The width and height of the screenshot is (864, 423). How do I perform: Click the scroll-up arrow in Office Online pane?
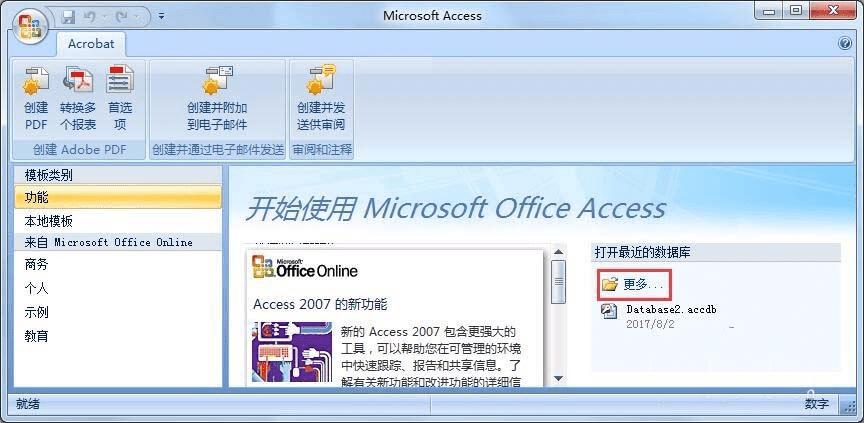pyautogui.click(x=558, y=252)
